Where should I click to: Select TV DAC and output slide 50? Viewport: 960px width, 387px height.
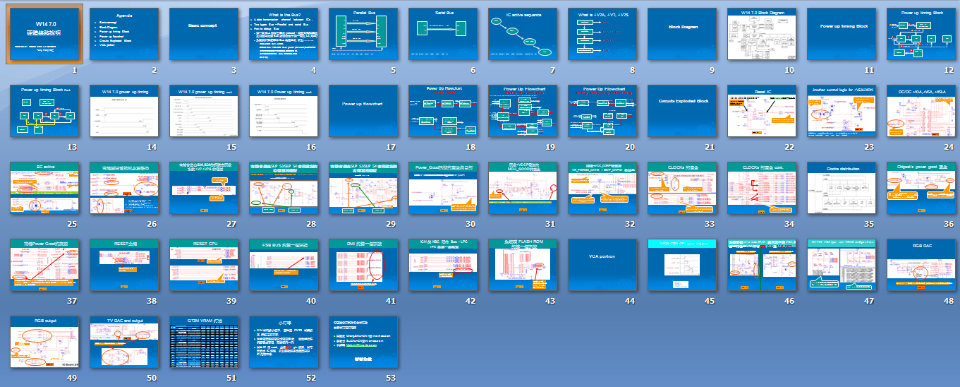point(124,342)
